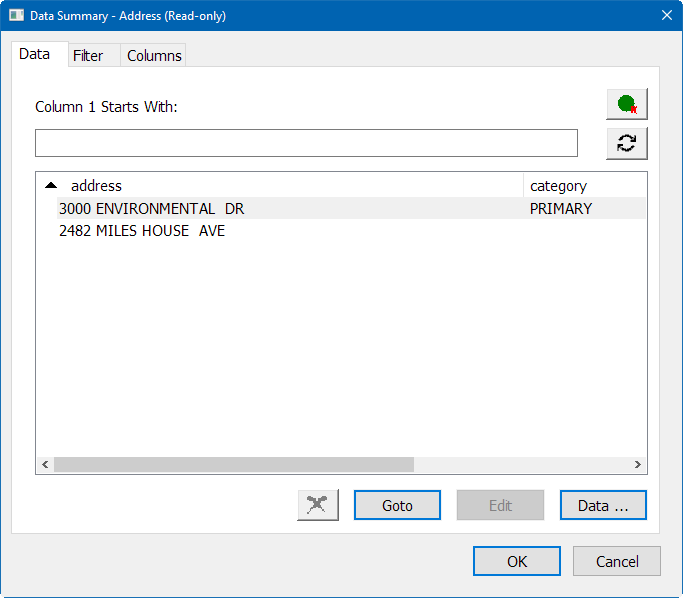Toggle the address column sort arrow
The height and width of the screenshot is (598, 683).
(x=51, y=186)
